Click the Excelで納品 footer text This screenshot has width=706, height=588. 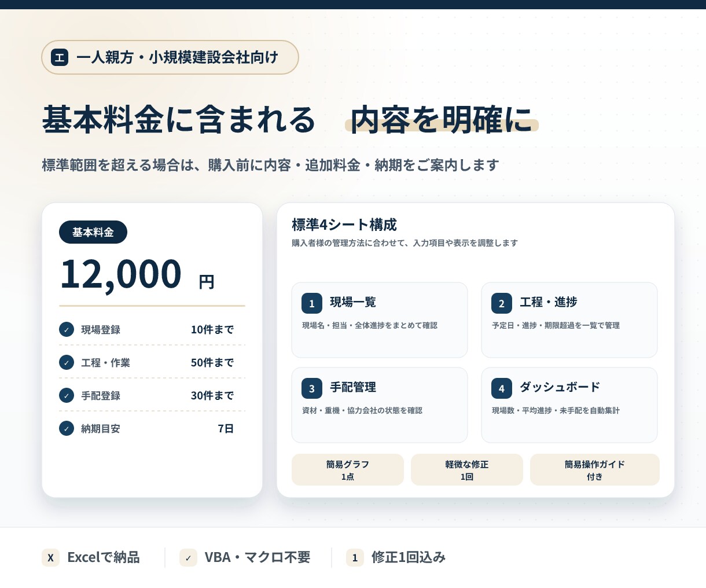pos(104,557)
